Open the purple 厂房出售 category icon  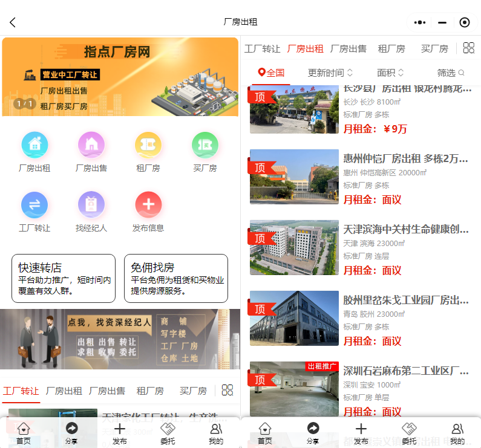tap(91, 145)
